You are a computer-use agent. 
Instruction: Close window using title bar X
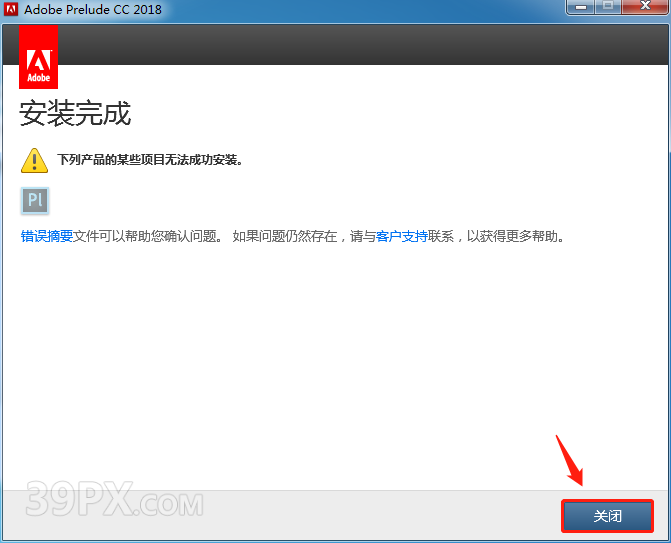pos(645,7)
